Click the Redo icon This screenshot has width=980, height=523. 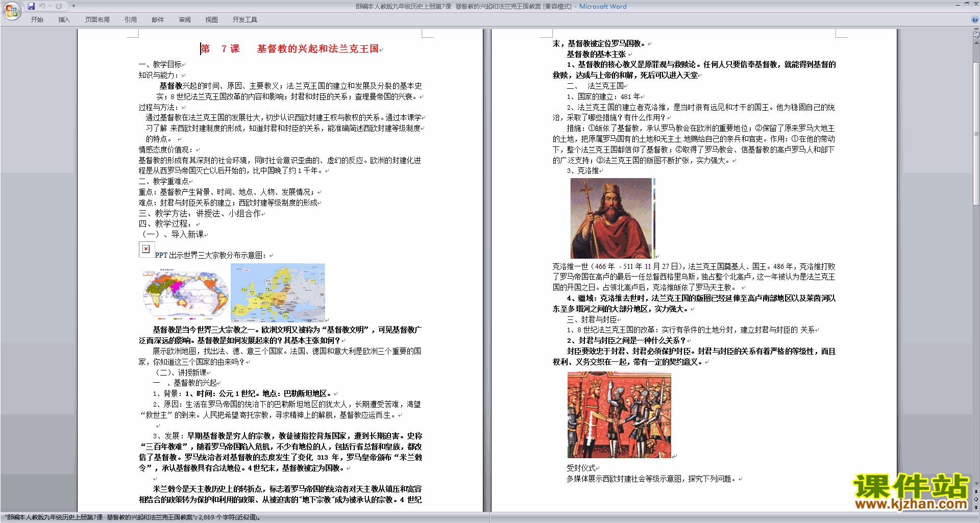point(59,6)
